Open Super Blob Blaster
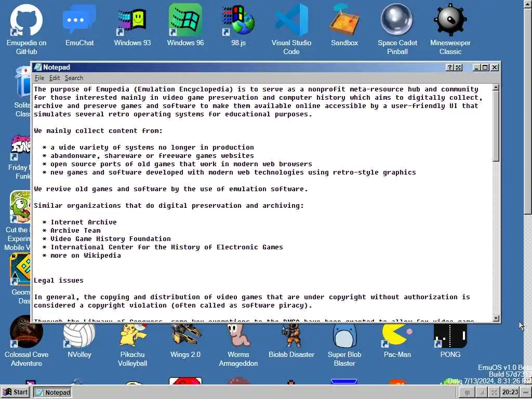The width and height of the screenshot is (532, 399). (x=344, y=345)
